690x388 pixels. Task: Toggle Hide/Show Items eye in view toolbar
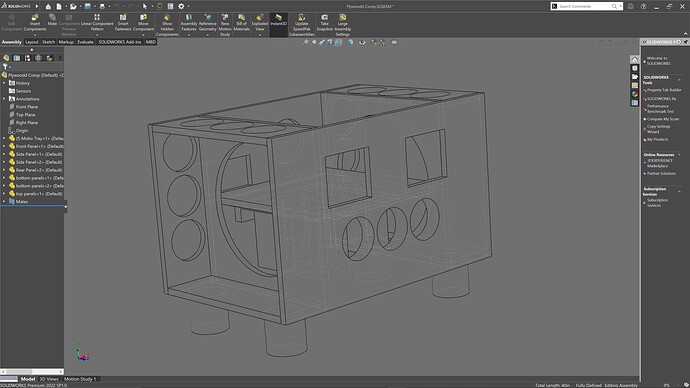tap(362, 42)
